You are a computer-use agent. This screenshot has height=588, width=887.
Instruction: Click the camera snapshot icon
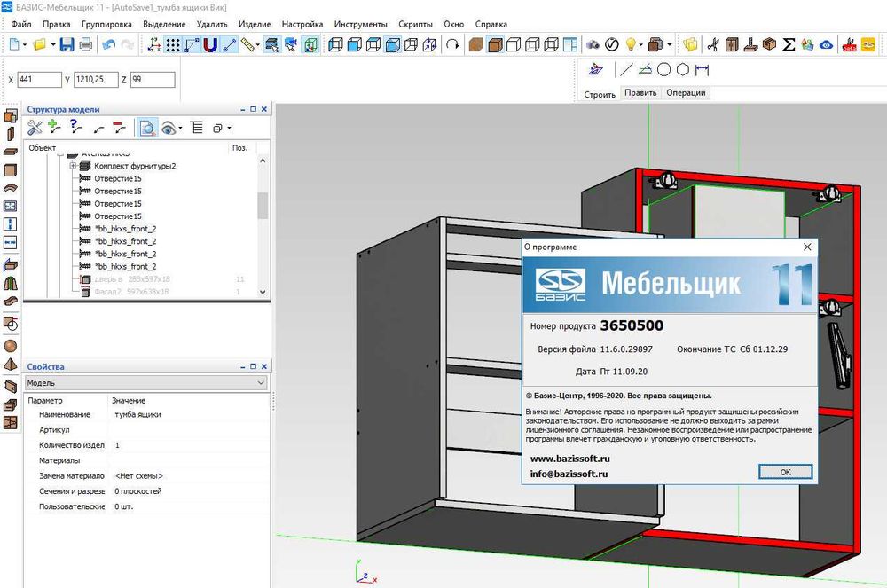(x=593, y=44)
